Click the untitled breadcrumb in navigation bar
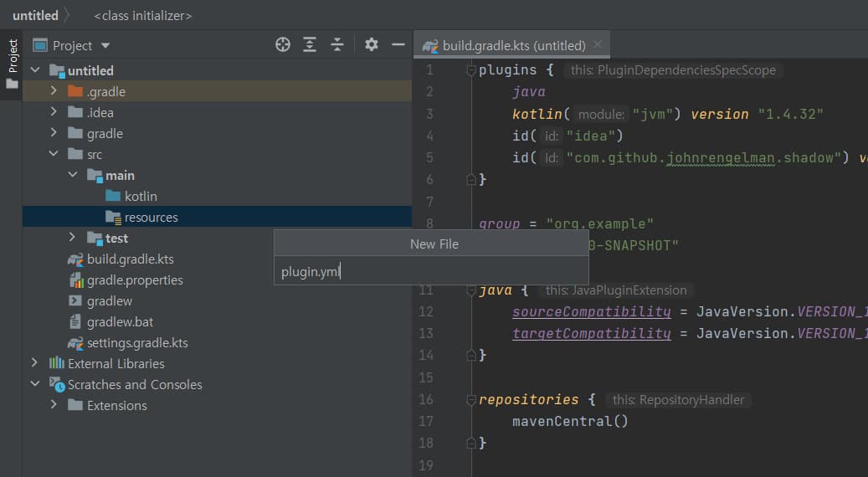The width and height of the screenshot is (868, 477). (35, 15)
